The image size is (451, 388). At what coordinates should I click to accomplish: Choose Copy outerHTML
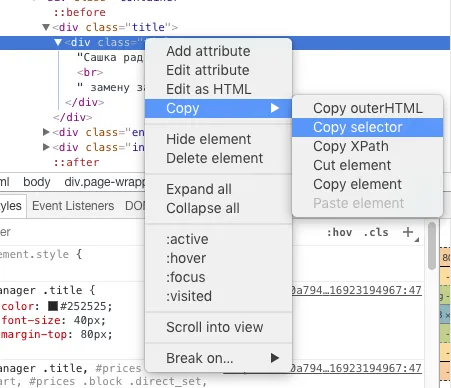367,108
